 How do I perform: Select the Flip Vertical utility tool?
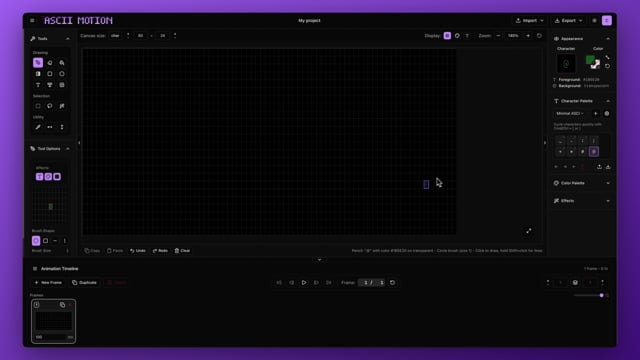[62, 127]
